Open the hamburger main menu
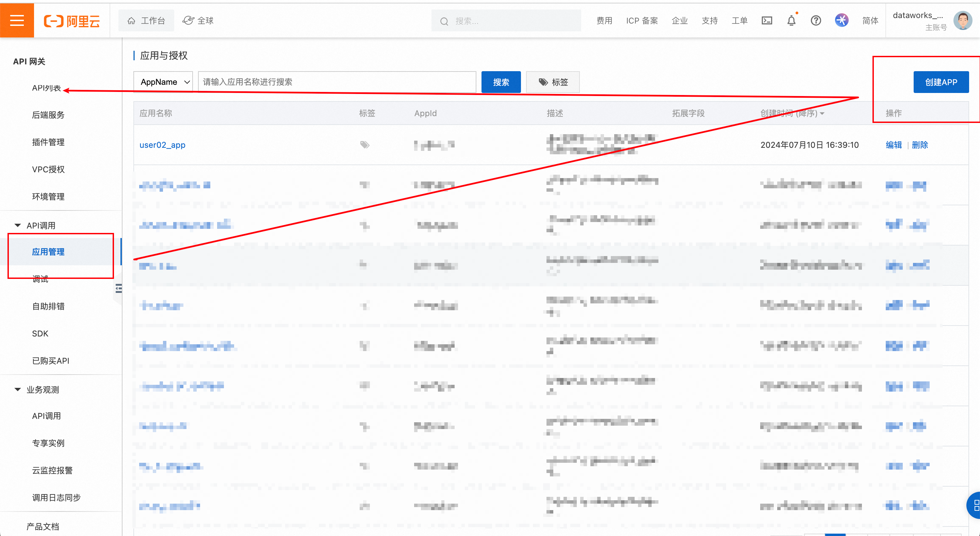The image size is (980, 536). (17, 20)
